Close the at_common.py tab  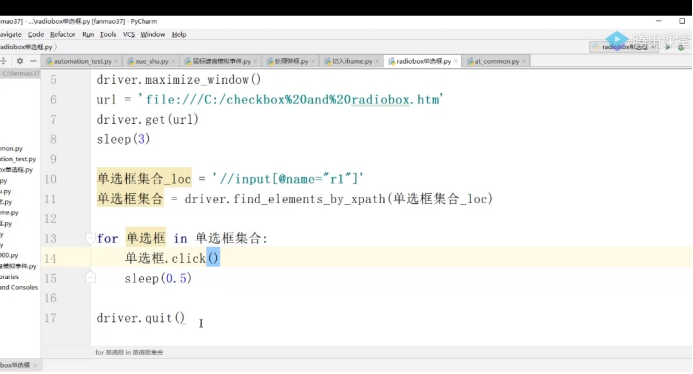point(524,61)
